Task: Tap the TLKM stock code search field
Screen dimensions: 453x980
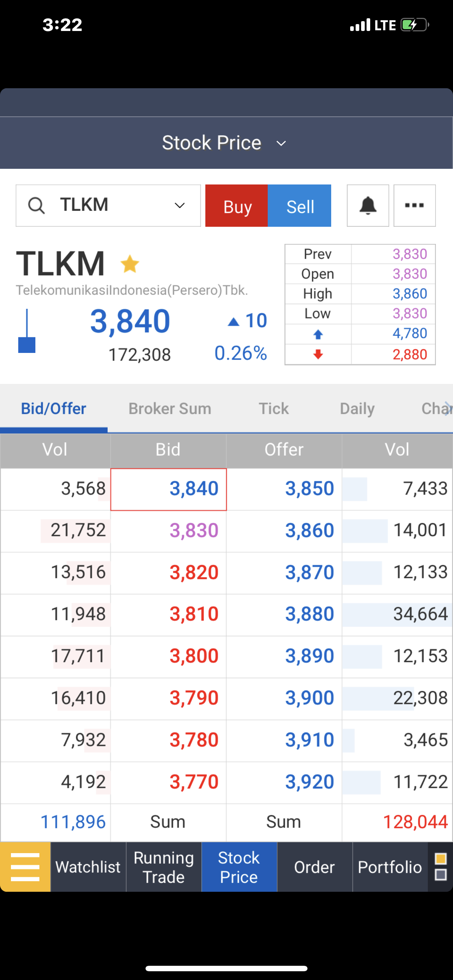Action: coord(108,206)
